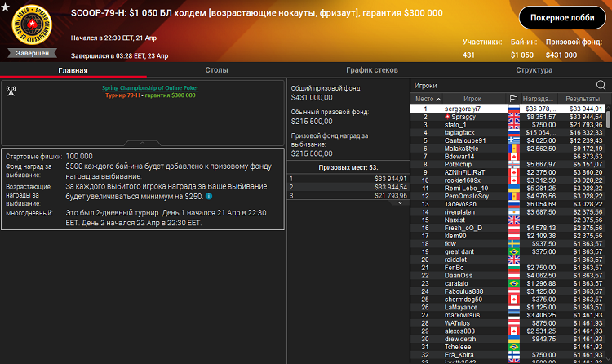Open the Покерное лобби button
Image resolution: width=612 pixels, height=364 pixels.
click(x=562, y=18)
